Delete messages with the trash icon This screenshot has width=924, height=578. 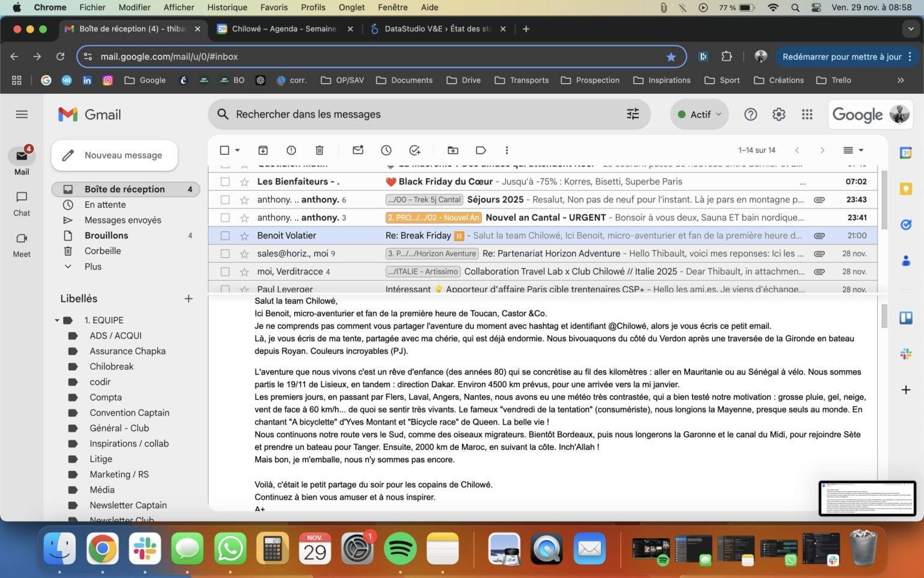click(319, 151)
